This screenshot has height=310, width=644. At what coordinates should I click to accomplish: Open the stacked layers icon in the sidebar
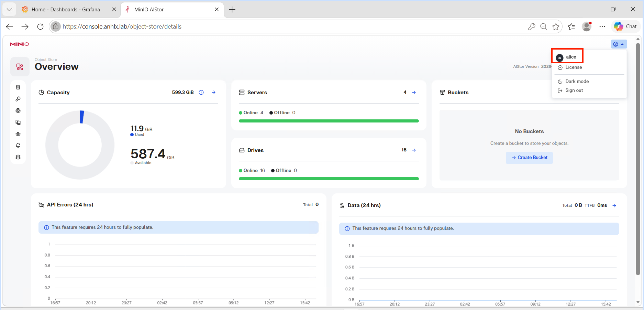[18, 157]
